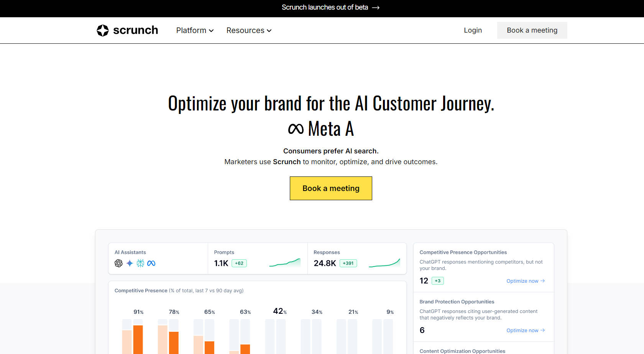Expand the Platform dropdown menu
The height and width of the screenshot is (354, 644).
click(195, 30)
